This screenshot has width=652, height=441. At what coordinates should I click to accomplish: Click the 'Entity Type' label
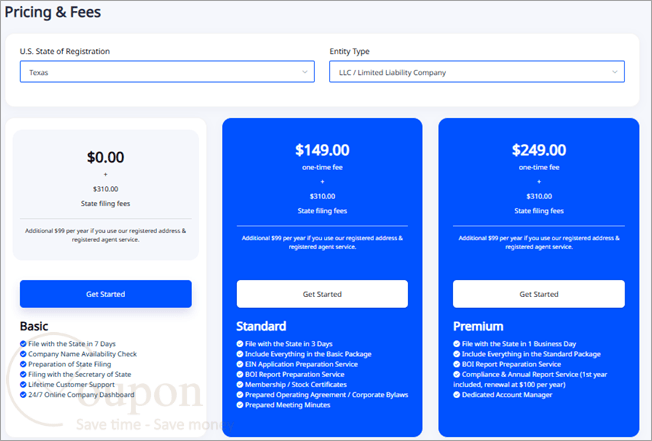point(349,51)
